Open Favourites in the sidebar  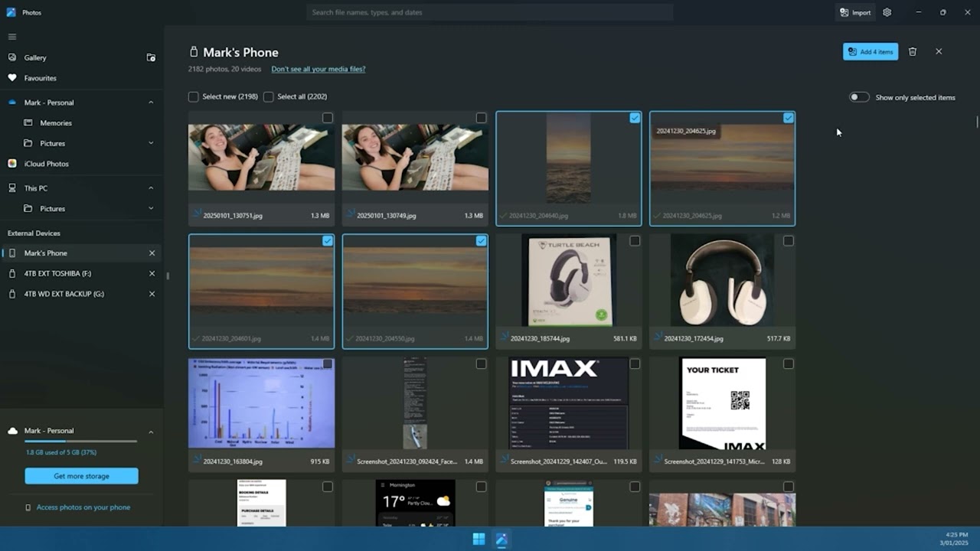pos(81,78)
